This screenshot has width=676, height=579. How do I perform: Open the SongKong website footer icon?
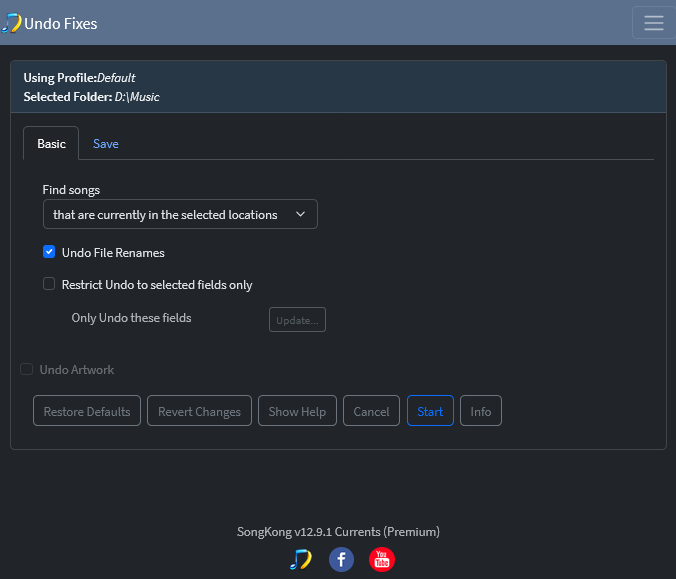click(x=300, y=559)
